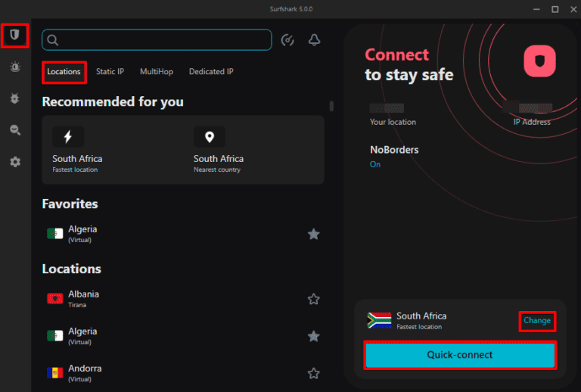Open the Dedicated IP tab

[x=211, y=72]
